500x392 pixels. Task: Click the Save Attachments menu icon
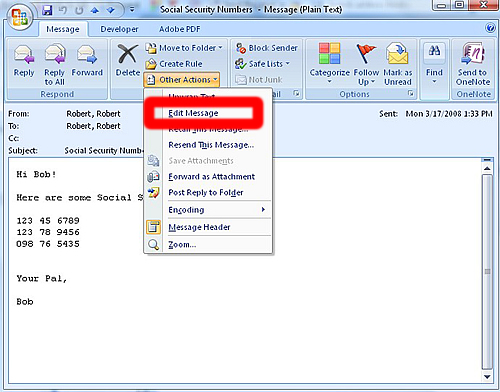coord(153,161)
